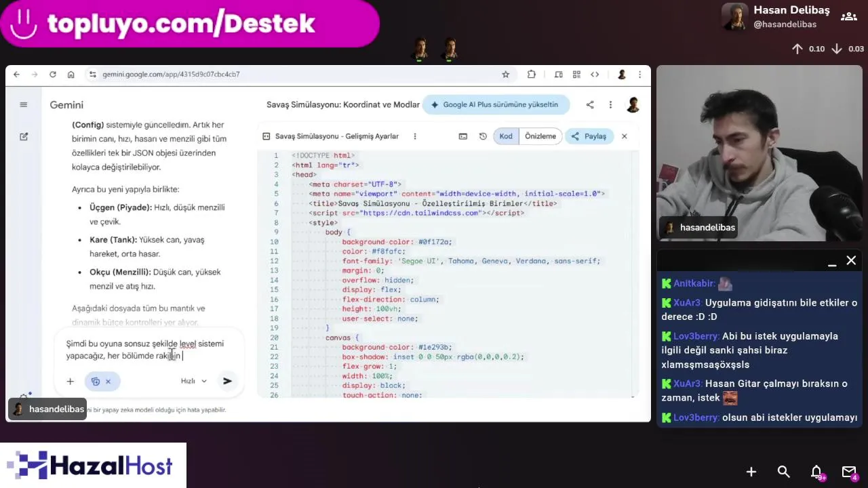Image resolution: width=868 pixels, height=488 pixels.
Task: Start a new chat in Gemini sidebar
Action: click(24, 136)
